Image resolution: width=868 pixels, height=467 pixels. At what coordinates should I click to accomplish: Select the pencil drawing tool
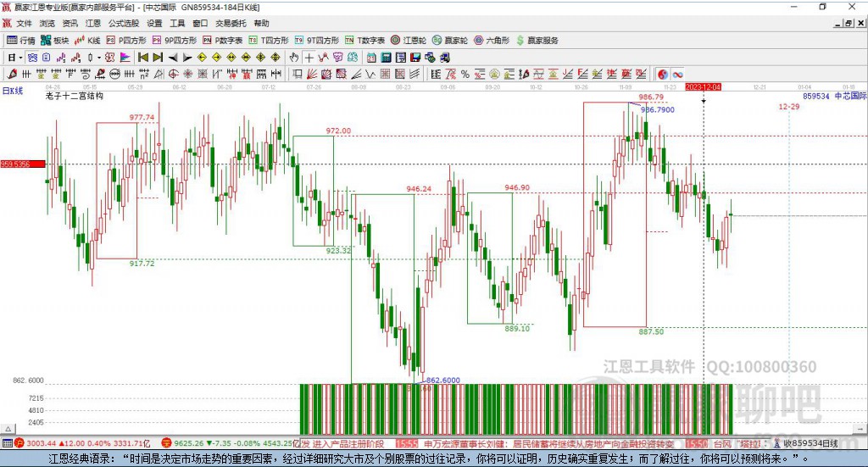click(12, 74)
